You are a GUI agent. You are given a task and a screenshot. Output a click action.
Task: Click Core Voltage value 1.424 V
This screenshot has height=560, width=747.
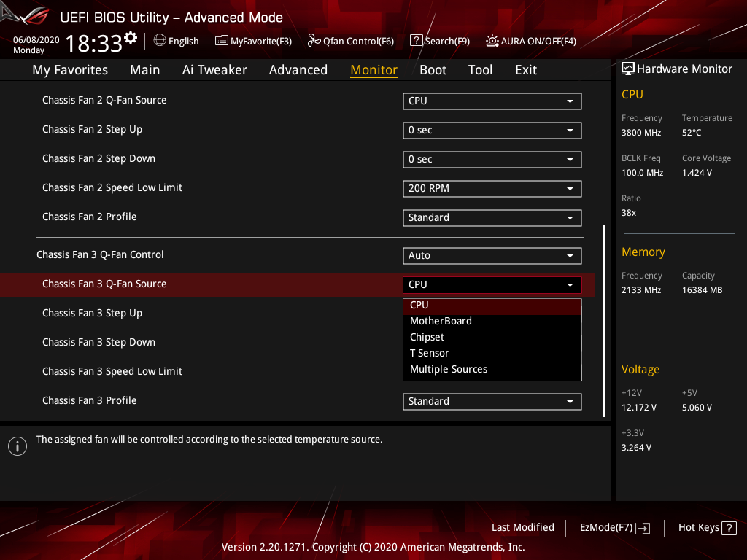coord(697,173)
